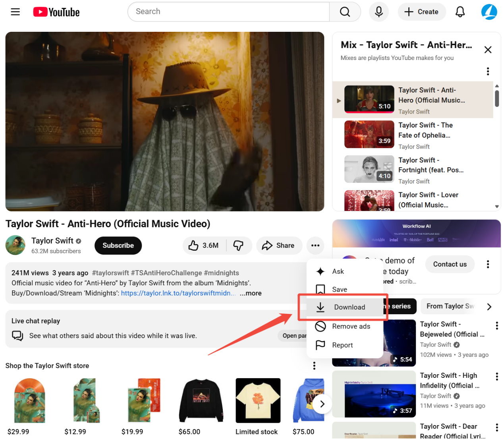
Task: View the Limited stock t-shirt
Action: pyautogui.click(x=258, y=401)
